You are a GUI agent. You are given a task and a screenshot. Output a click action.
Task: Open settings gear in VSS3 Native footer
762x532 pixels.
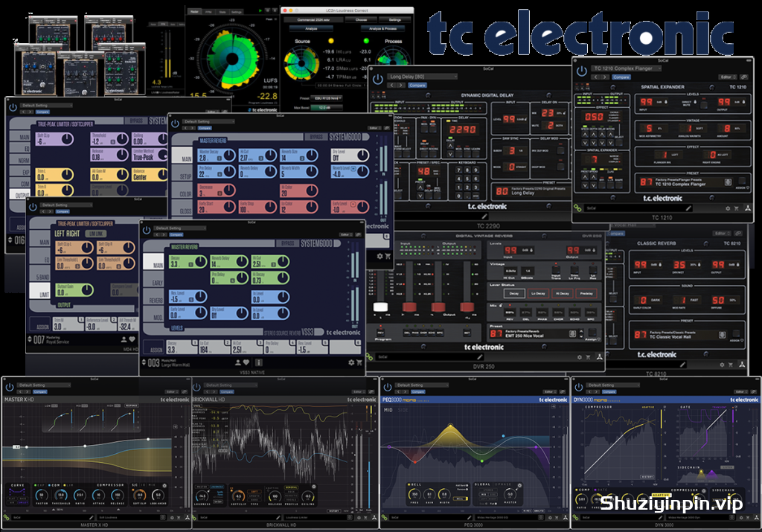coord(351,362)
